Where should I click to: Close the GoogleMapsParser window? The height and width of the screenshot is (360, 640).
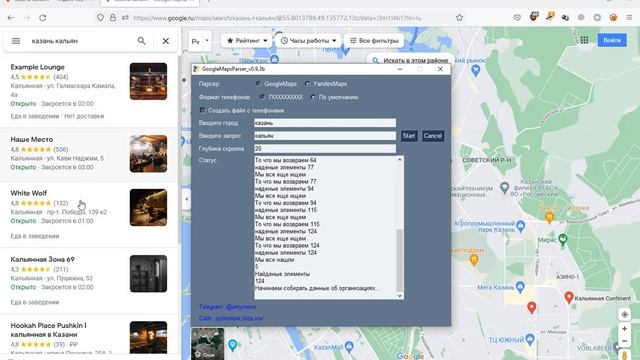440,69
